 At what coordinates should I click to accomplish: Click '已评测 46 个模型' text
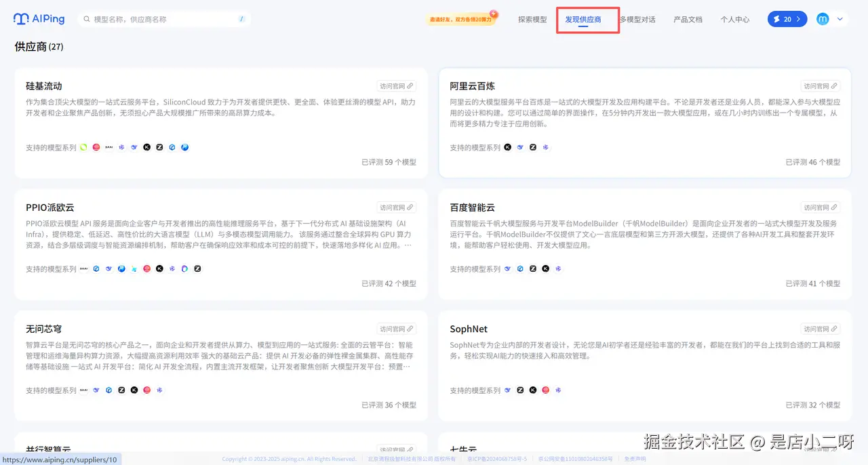click(x=812, y=162)
